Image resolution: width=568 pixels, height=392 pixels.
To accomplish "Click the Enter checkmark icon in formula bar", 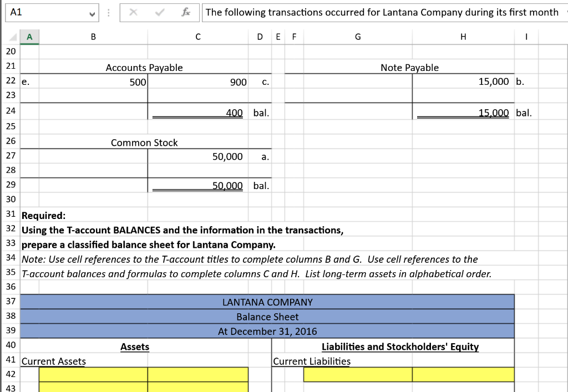I will tap(159, 12).
